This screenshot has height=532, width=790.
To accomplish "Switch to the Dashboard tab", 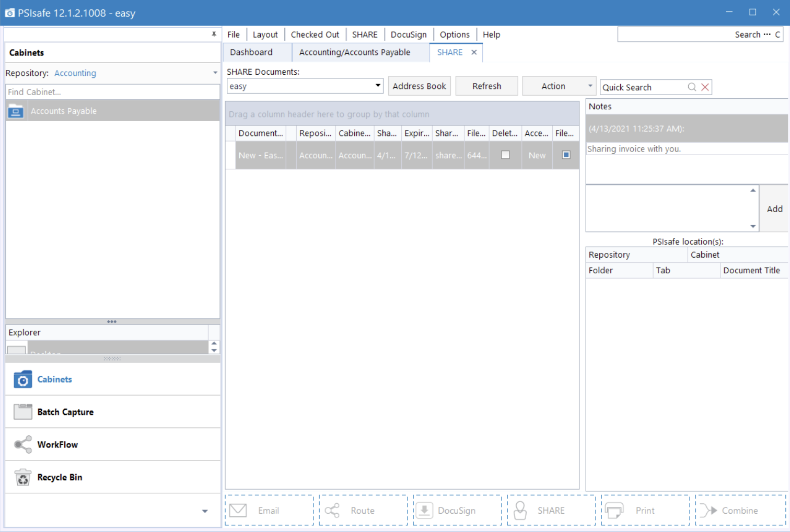I will 257,52.
